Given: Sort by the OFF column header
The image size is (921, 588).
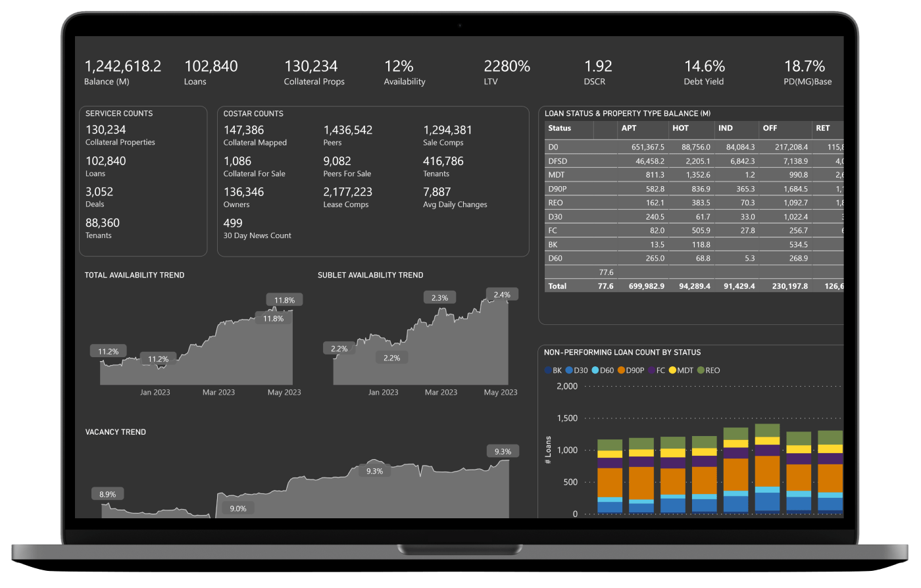Looking at the screenshot, I should 770,128.
